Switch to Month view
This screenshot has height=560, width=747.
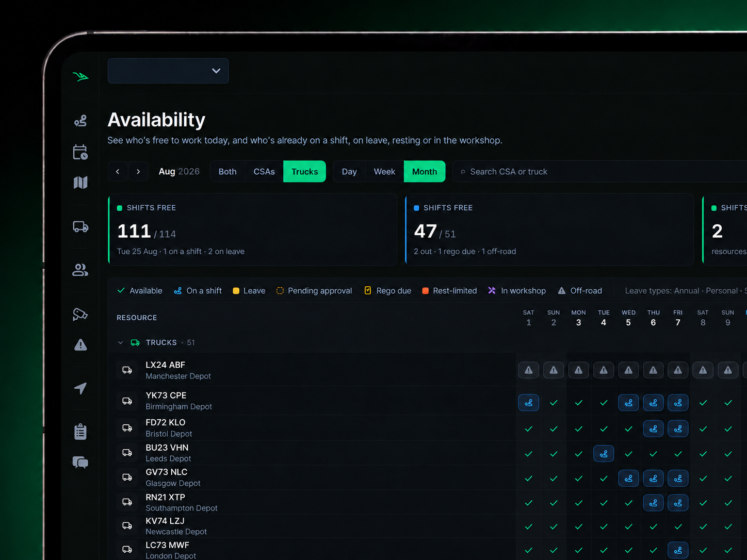[425, 172]
